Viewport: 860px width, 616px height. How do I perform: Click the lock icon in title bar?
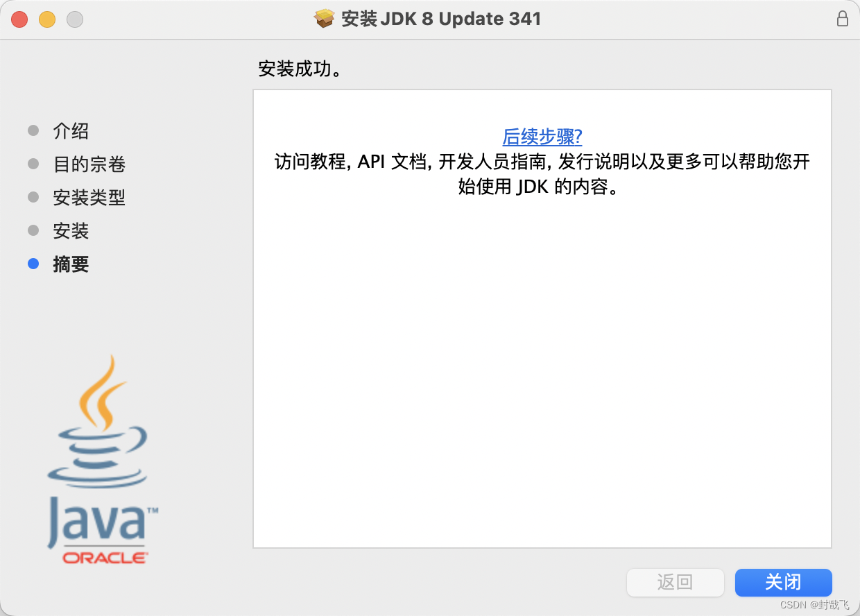tap(842, 19)
